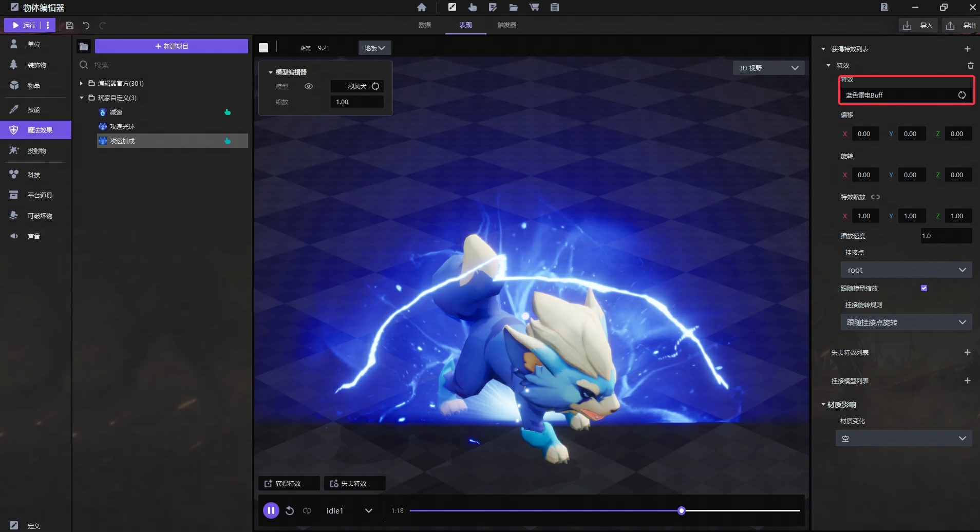
Task: Open the 地板 floor dropdown
Action: click(375, 48)
